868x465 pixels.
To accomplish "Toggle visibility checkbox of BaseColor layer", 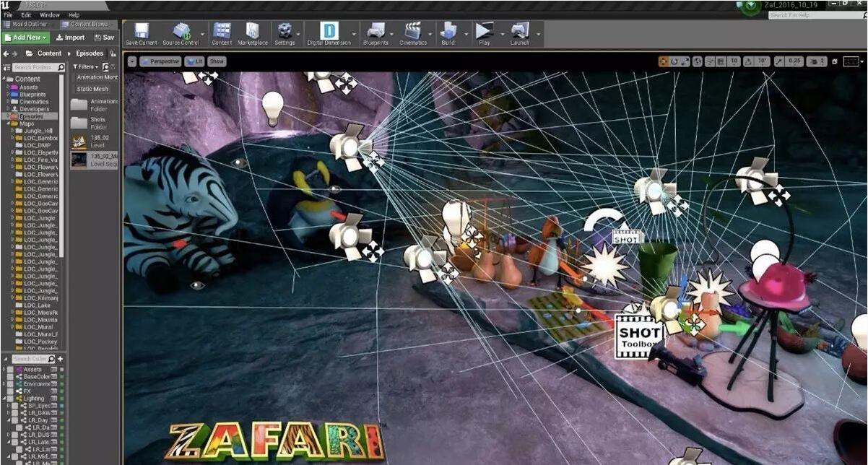I will coord(10,376).
